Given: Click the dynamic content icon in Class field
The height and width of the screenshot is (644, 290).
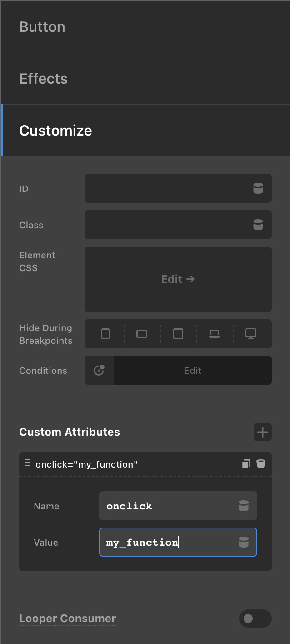Looking at the screenshot, I should click(x=258, y=225).
